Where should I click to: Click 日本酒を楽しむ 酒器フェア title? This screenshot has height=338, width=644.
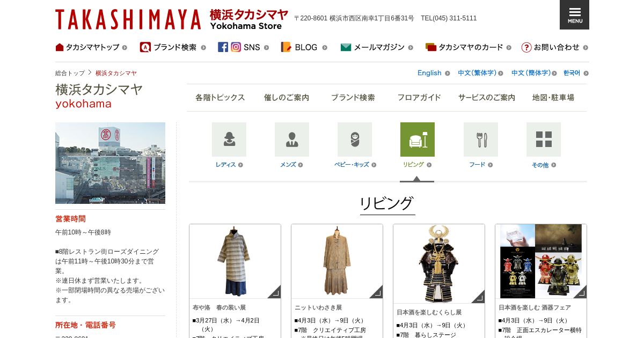pyautogui.click(x=535, y=307)
